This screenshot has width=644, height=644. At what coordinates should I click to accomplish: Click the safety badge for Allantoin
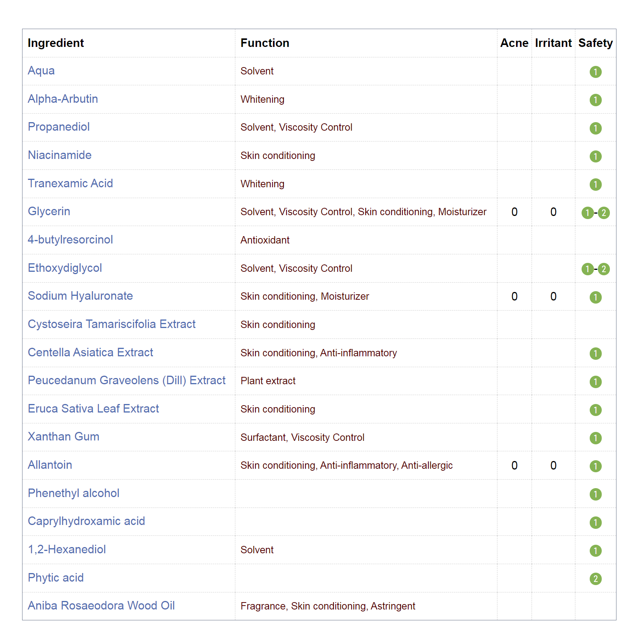click(x=595, y=466)
